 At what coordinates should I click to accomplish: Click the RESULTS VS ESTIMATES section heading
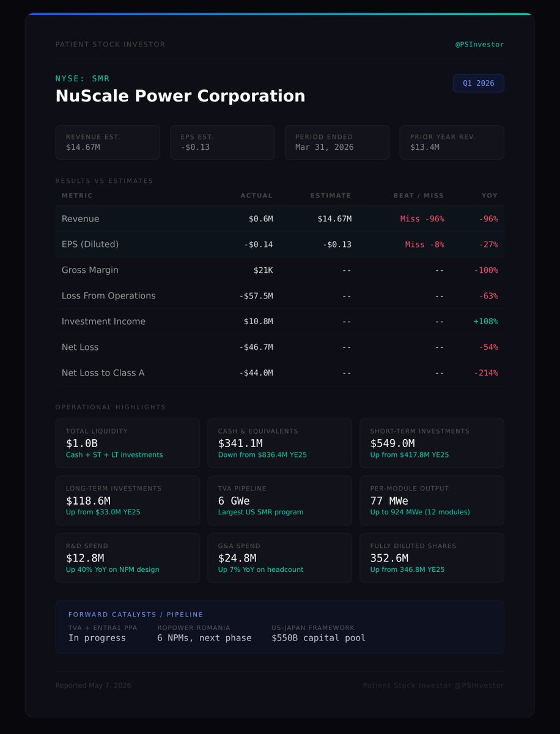[x=105, y=181]
